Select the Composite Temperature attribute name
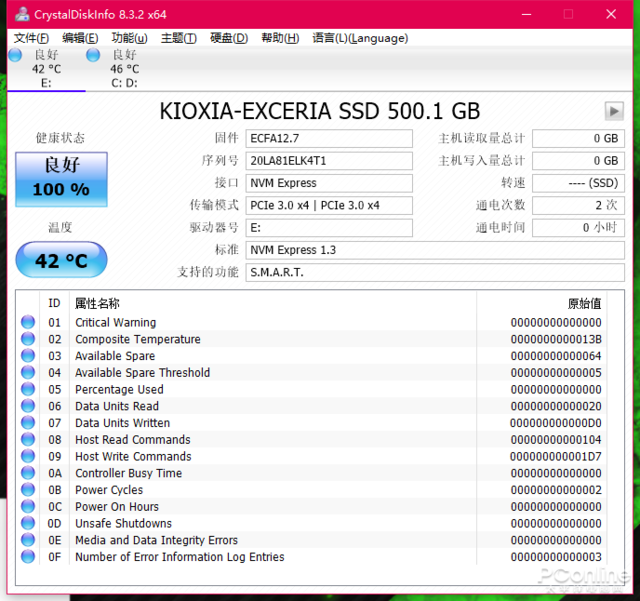This screenshot has height=601, width=640. click(x=138, y=339)
